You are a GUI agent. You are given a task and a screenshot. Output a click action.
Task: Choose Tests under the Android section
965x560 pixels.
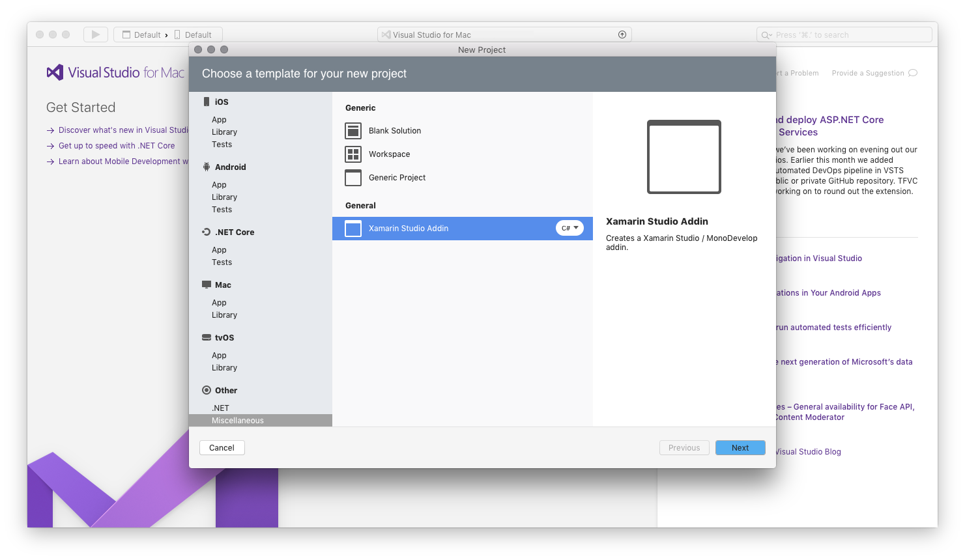(222, 210)
